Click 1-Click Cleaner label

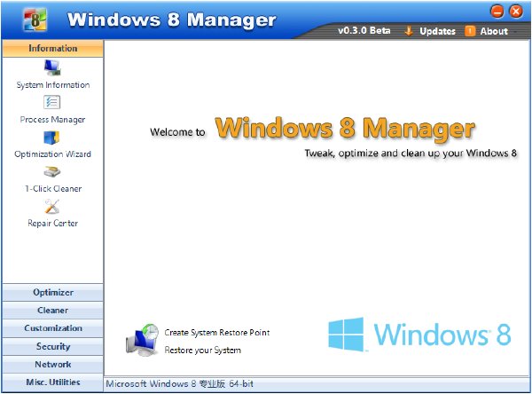pyautogui.click(x=53, y=189)
